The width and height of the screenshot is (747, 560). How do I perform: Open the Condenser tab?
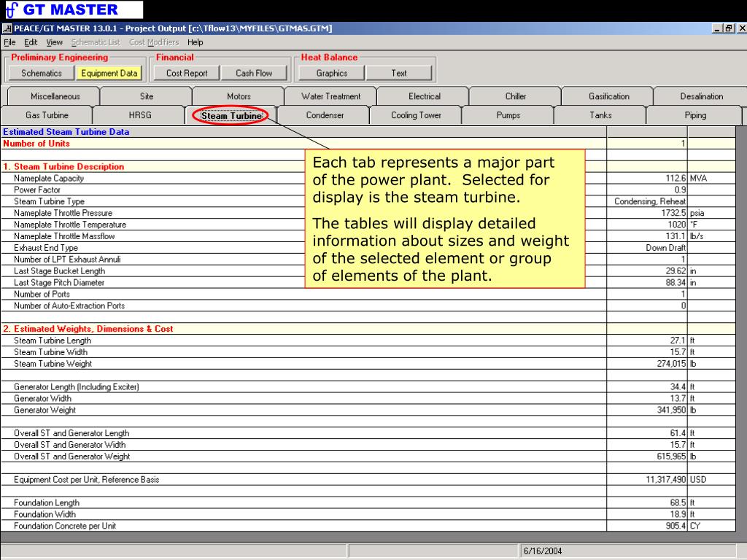point(325,115)
